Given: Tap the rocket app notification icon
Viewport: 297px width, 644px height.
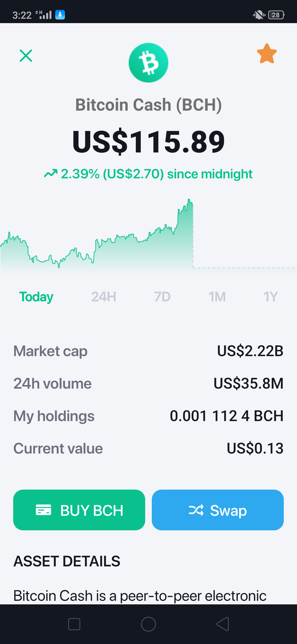Looking at the screenshot, I should [60, 15].
